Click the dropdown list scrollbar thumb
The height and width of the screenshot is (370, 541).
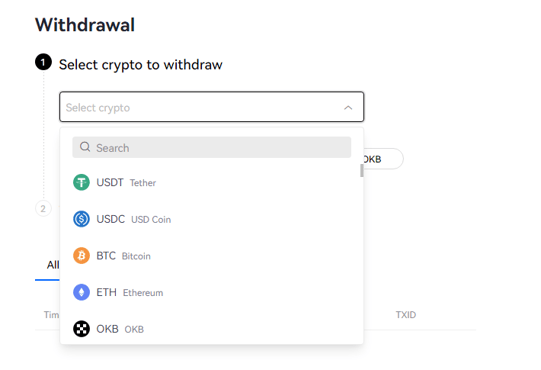coord(362,171)
